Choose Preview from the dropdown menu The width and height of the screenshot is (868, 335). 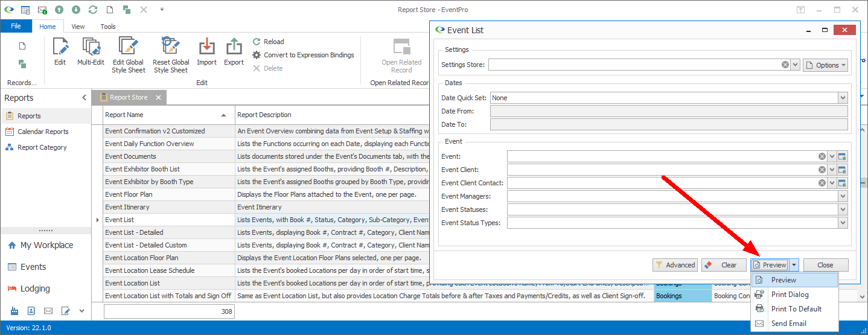point(794,280)
